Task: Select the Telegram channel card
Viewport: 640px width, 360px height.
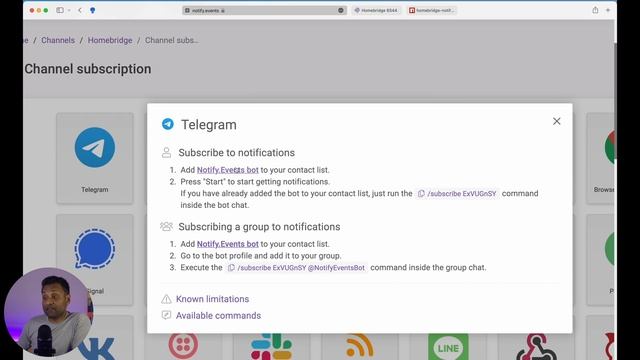Action: tap(95, 158)
